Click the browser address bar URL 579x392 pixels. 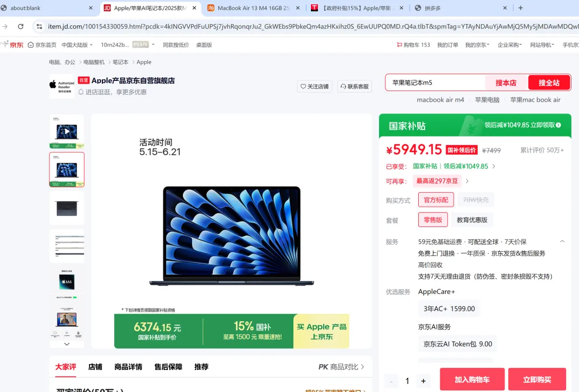pyautogui.click(x=313, y=27)
